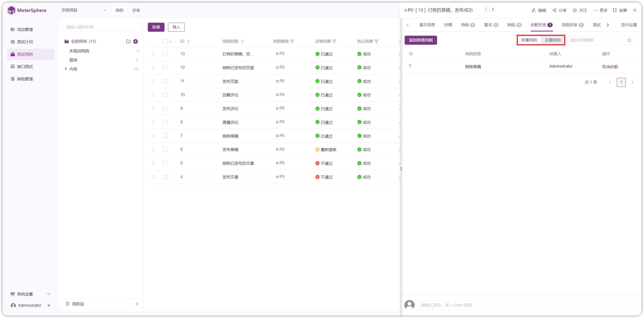
Task: Tick the checkbox for case 12 删除已发布的页面
Action: point(165,67)
